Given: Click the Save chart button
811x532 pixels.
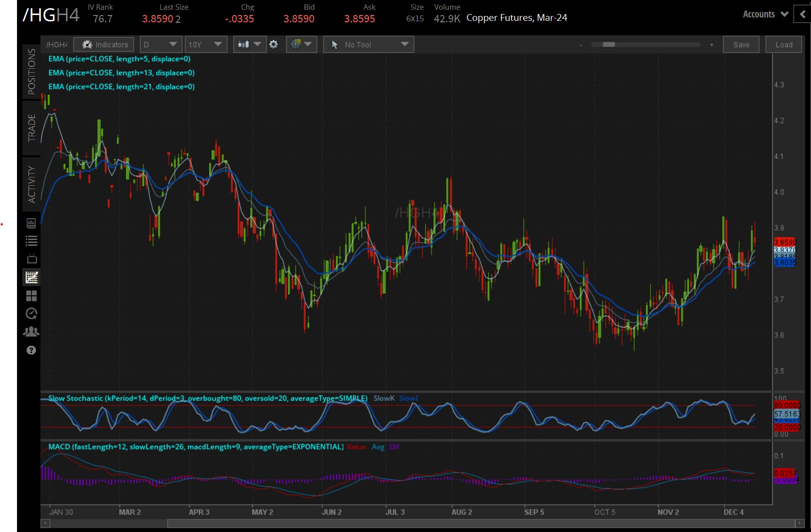Looking at the screenshot, I should (741, 45).
